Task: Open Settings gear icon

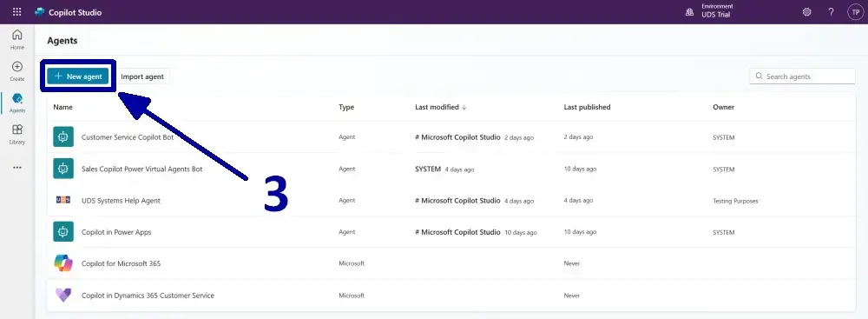Action: [807, 11]
